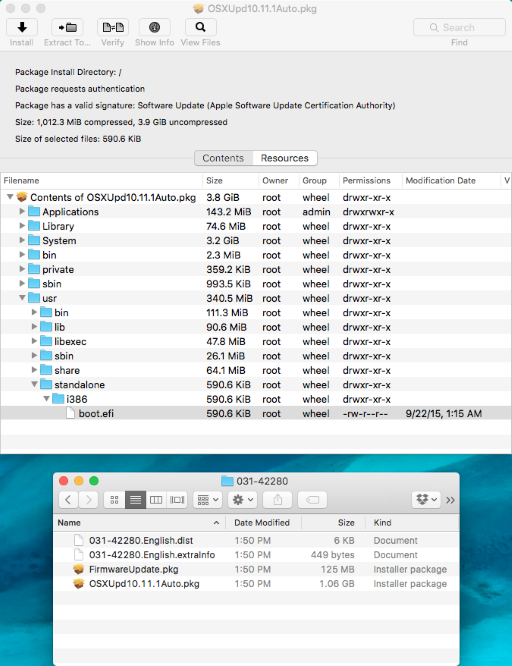Sort by Owner column header
512x666 pixels.
click(x=279, y=181)
